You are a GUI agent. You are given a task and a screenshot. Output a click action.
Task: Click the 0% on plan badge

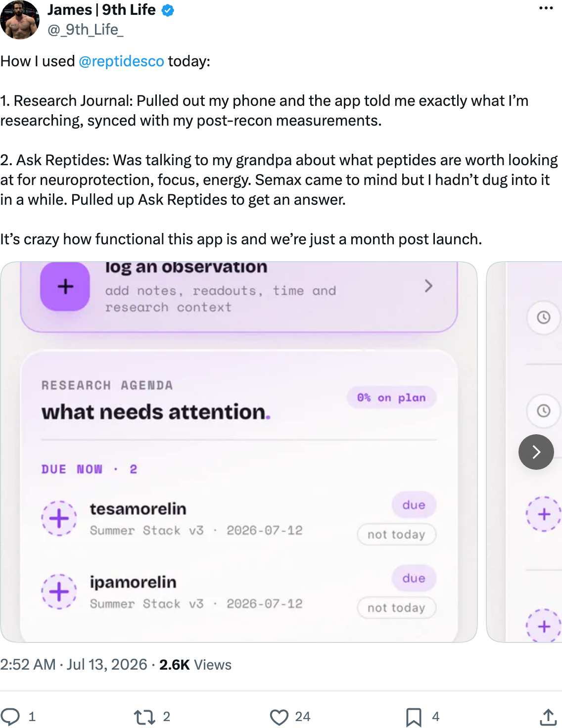391,398
